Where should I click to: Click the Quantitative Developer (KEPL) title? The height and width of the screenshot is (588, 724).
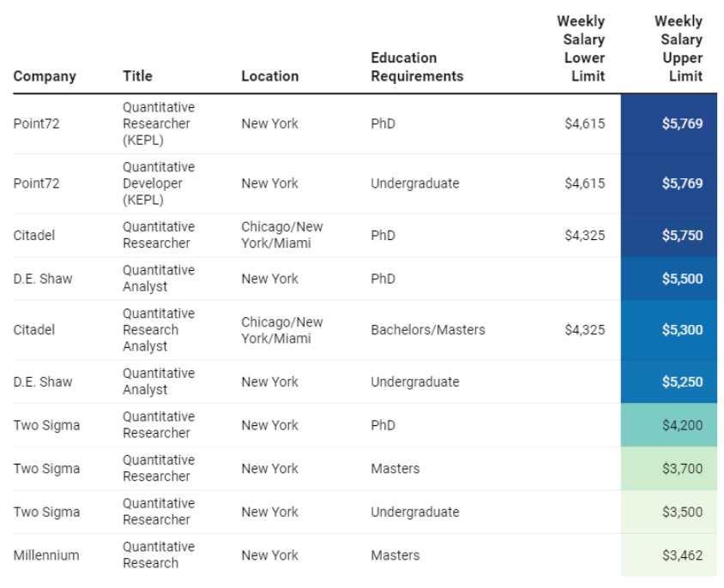click(x=159, y=183)
